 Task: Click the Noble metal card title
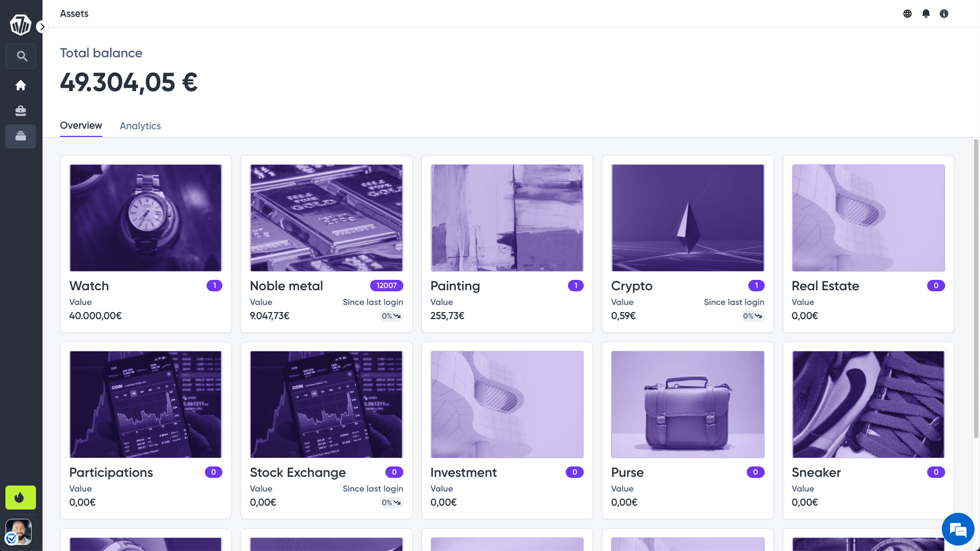point(287,286)
